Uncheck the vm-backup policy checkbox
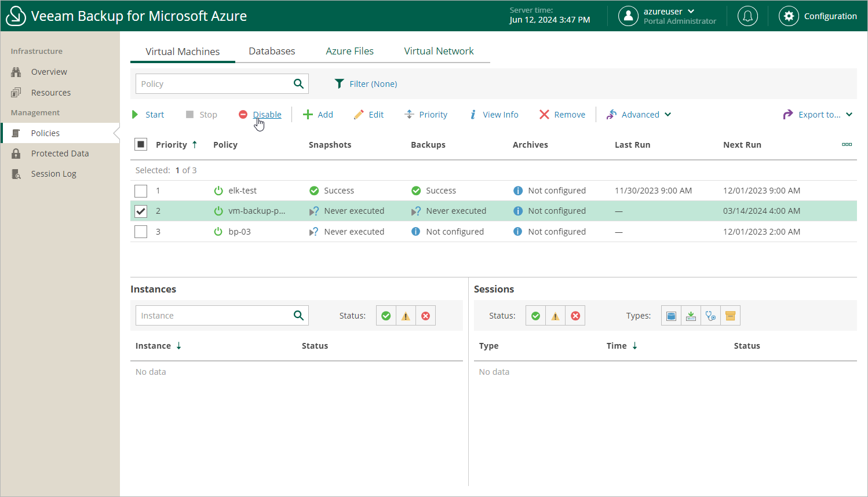Image resolution: width=868 pixels, height=497 pixels. point(141,211)
